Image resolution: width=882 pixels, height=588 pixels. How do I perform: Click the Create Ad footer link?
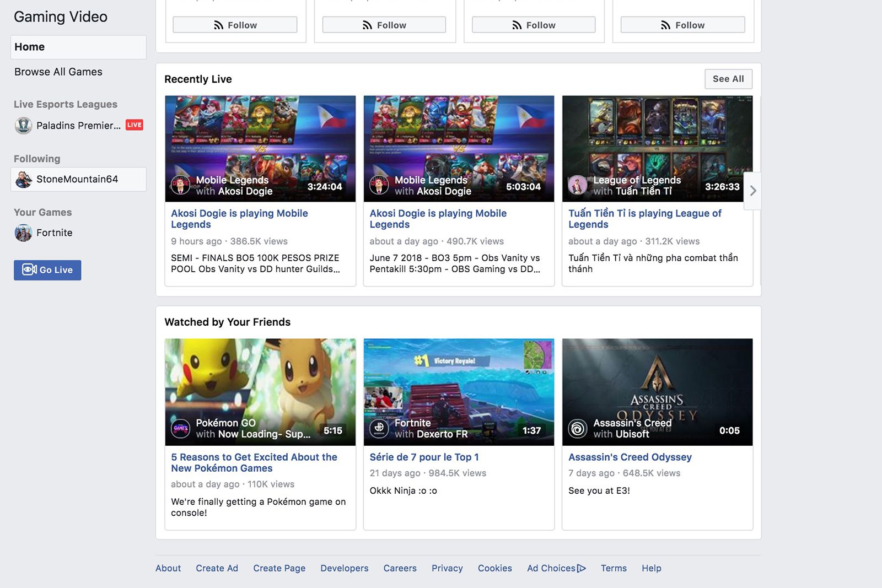click(x=217, y=568)
